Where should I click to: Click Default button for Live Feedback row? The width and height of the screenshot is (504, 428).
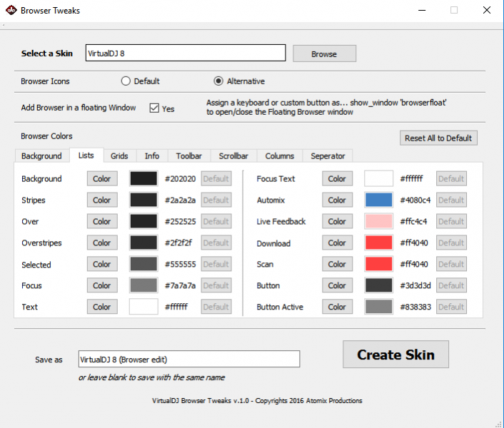pos(451,221)
